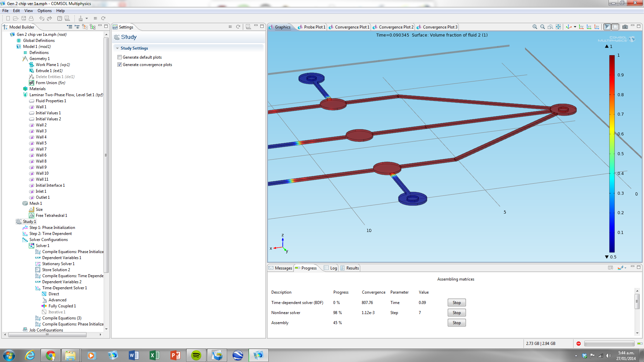Viewport: 644px width, 362px height.
Task: Click the progress bar in status bar
Action: point(609,344)
